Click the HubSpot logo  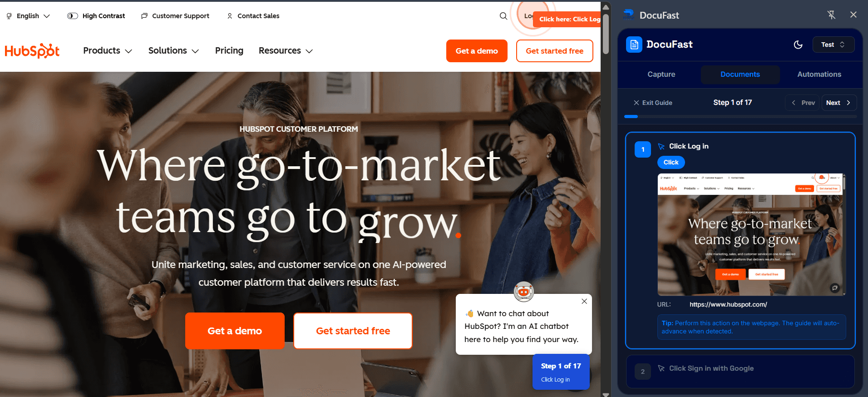click(32, 51)
